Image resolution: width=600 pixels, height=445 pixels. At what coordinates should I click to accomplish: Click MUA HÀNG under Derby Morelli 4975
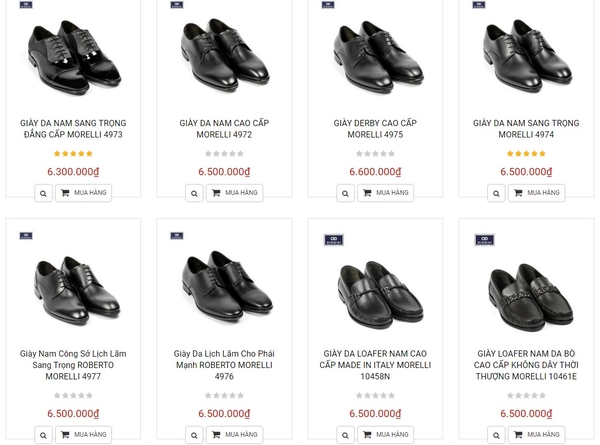click(385, 193)
